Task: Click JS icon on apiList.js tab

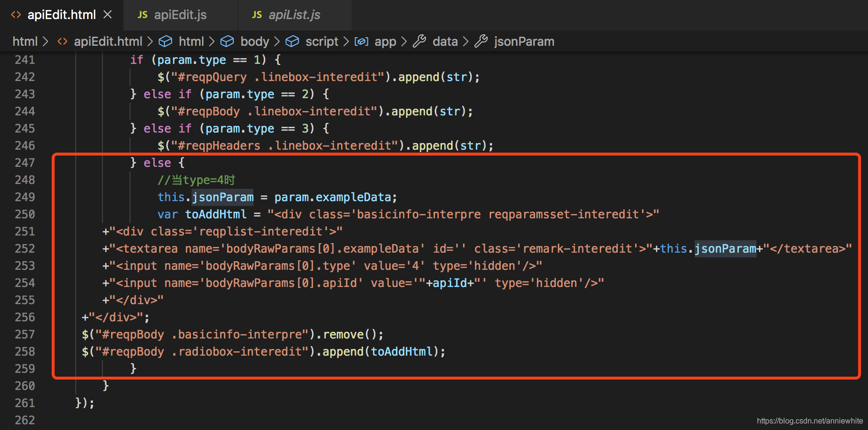Action: click(257, 15)
